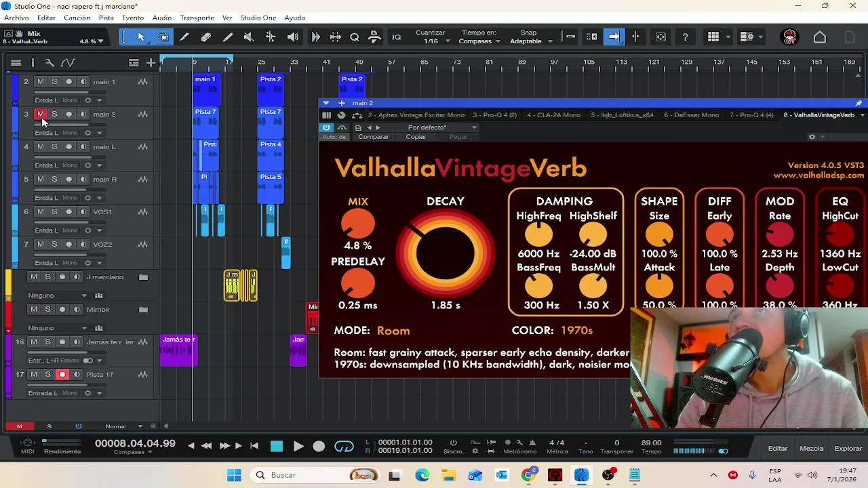This screenshot has height=488, width=868.
Task: Select the Split (knife) tool
Action: pyautogui.click(x=184, y=37)
